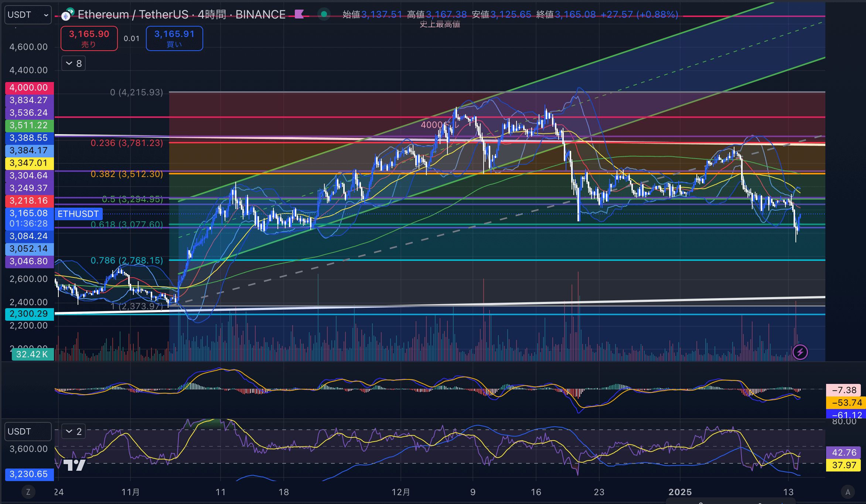This screenshot has width=866, height=504.
Task: Click the 3,384.17 light blue label
Action: [x=29, y=151]
